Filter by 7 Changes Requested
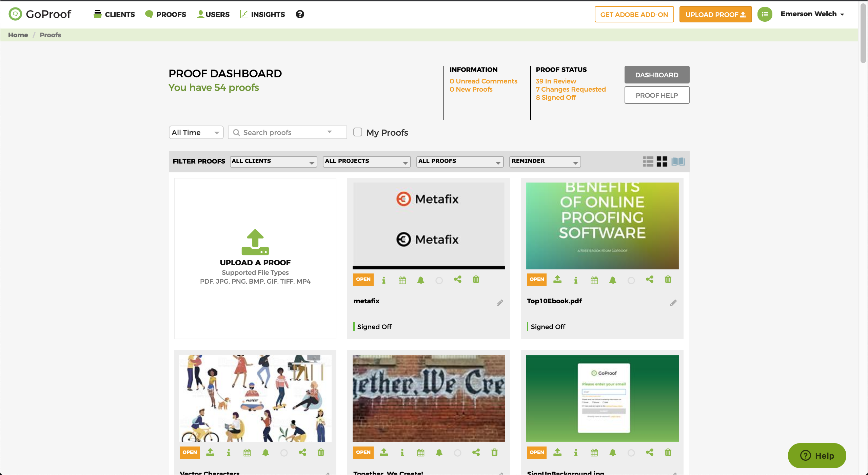This screenshot has width=868, height=475. (571, 89)
